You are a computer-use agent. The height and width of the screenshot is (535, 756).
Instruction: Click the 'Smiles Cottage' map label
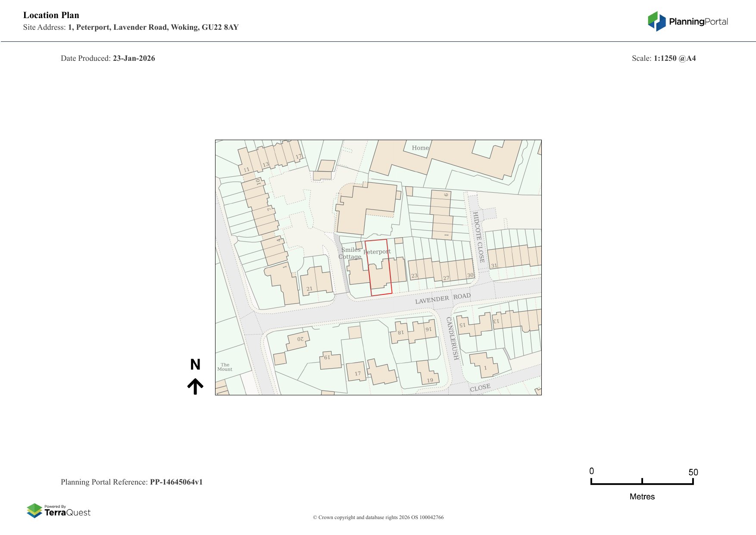(350, 253)
